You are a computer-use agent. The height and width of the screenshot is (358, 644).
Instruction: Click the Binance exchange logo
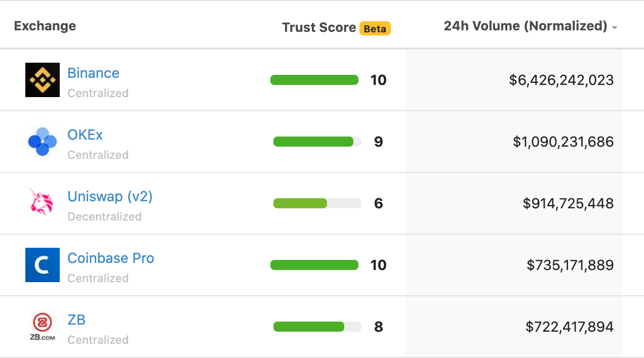pos(42,79)
